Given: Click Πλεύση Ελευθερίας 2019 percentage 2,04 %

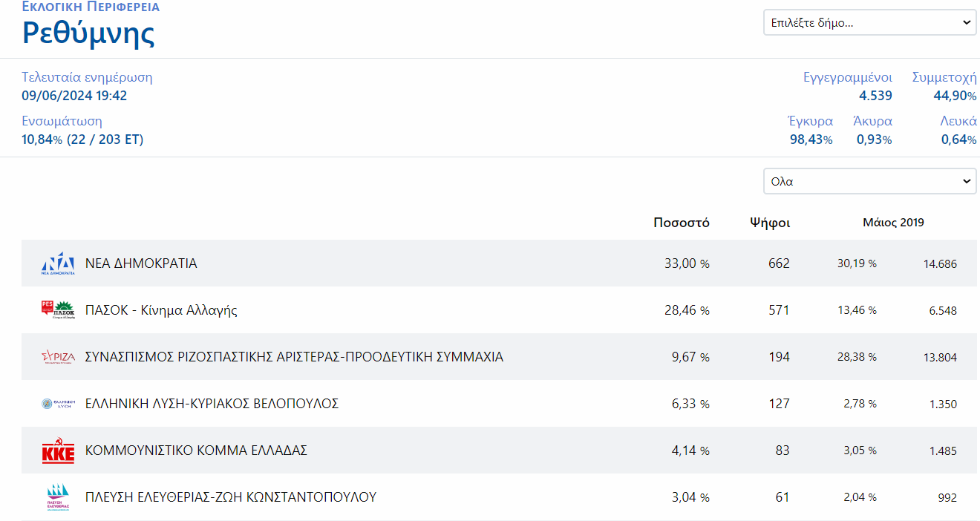Looking at the screenshot, I should coord(860,497).
